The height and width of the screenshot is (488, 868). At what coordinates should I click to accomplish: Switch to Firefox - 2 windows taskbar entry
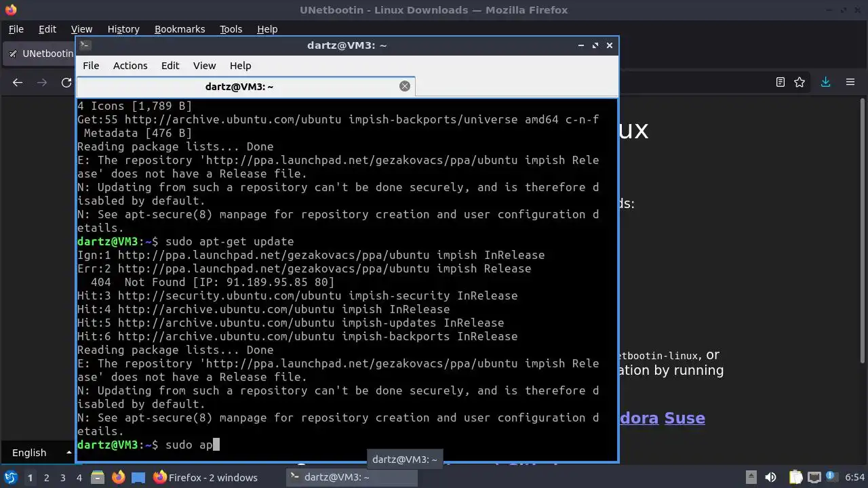tap(205, 477)
